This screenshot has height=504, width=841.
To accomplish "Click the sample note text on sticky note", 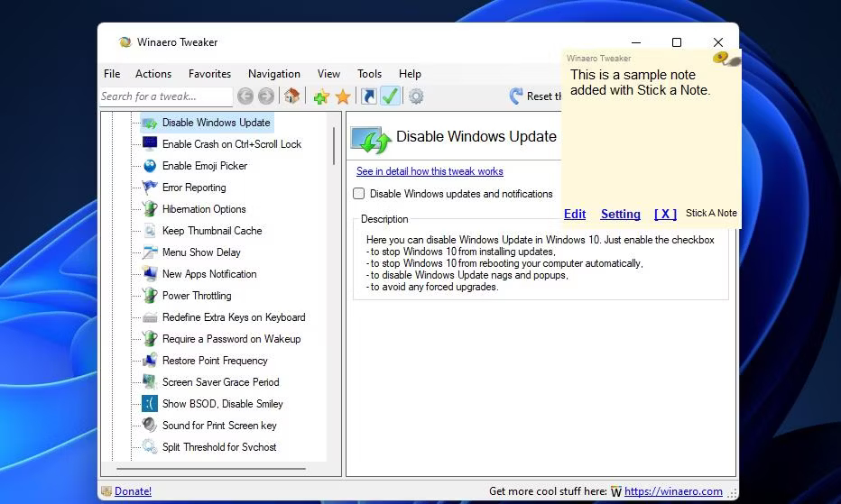I will pos(641,83).
